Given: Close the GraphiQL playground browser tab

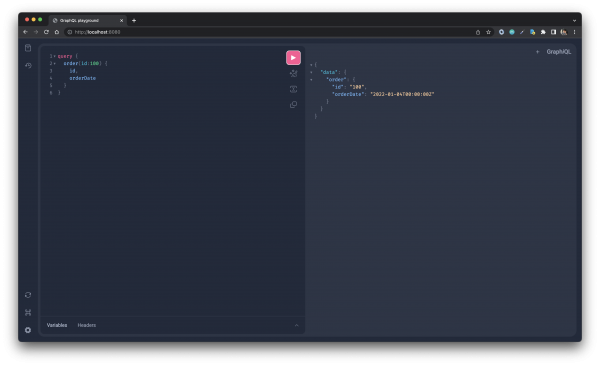Looking at the screenshot, I should (x=121, y=21).
